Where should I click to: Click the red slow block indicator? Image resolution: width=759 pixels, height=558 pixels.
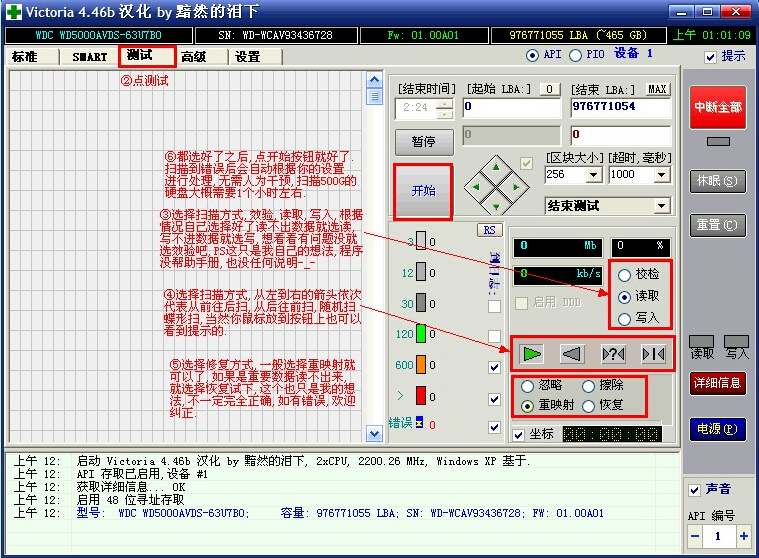[421, 395]
